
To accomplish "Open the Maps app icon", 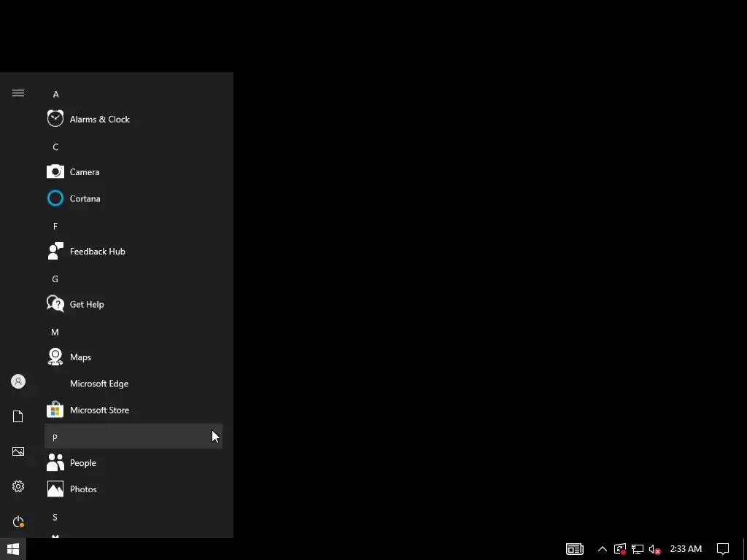I will pos(55,357).
